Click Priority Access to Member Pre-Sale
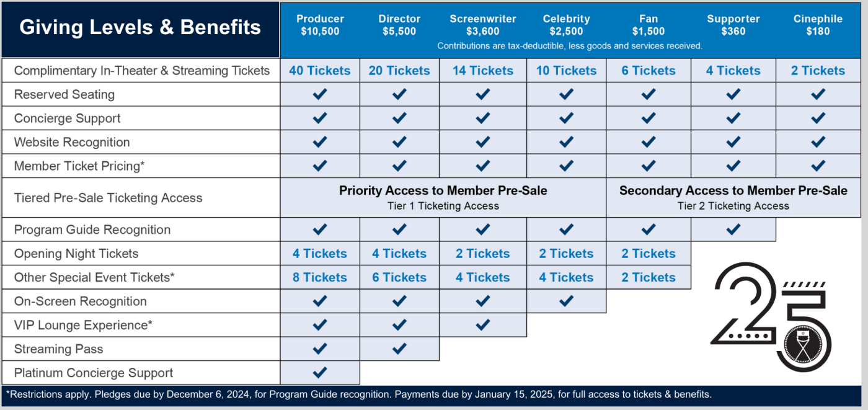Viewport: 868px width, 410px height. click(x=443, y=190)
